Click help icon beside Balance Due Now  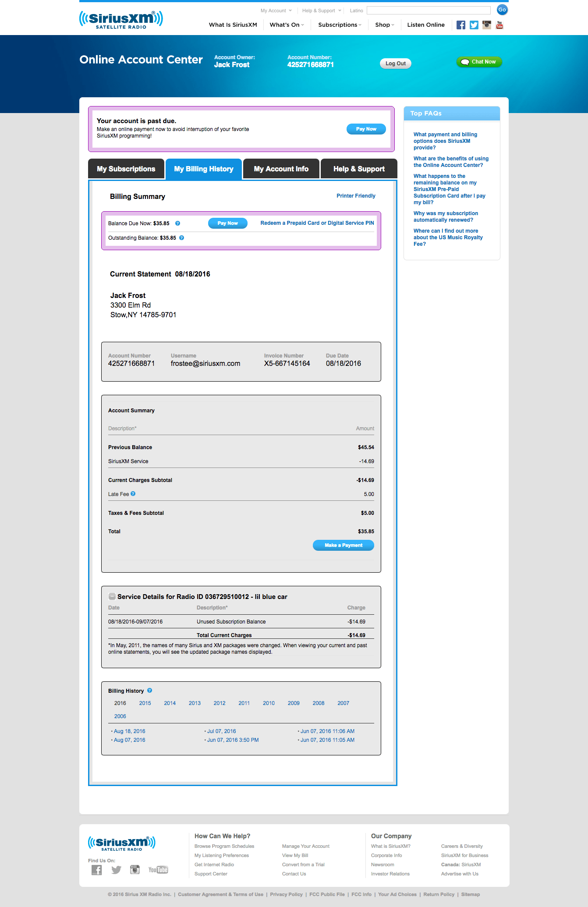[177, 223]
